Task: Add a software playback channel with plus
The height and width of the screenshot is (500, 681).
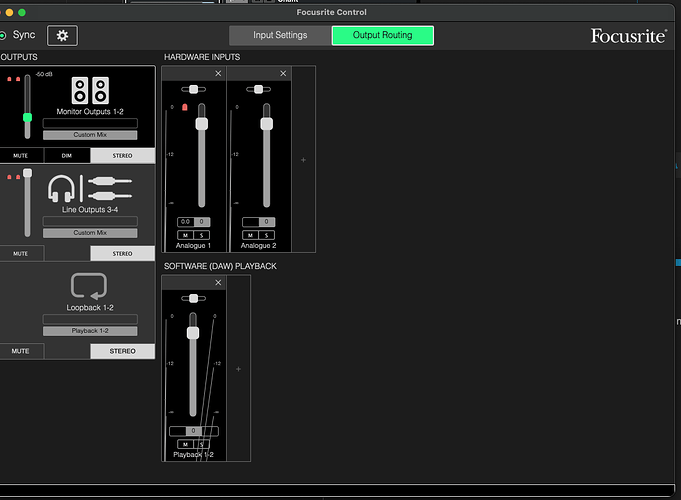Action: (x=238, y=369)
